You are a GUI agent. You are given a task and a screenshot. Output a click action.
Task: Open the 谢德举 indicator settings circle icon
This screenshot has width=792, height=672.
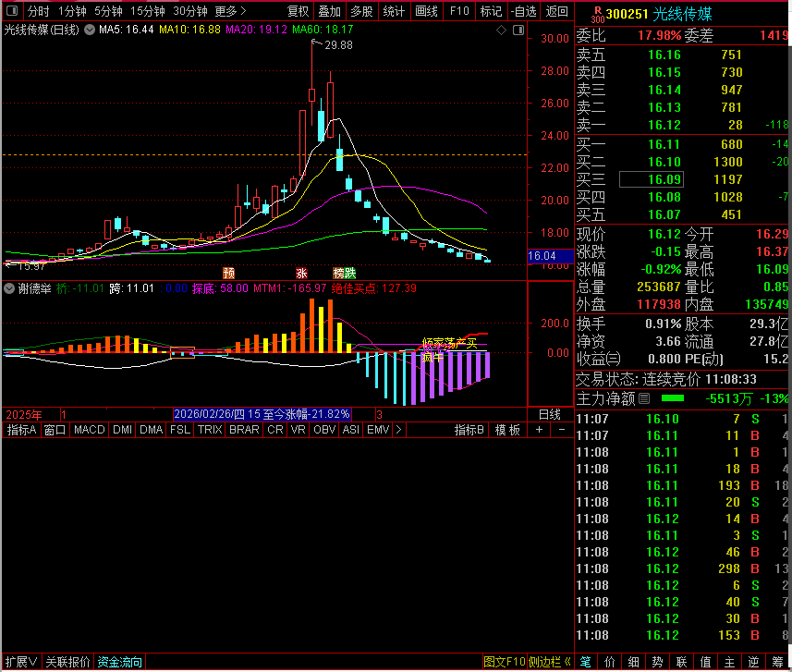pyautogui.click(x=10, y=288)
